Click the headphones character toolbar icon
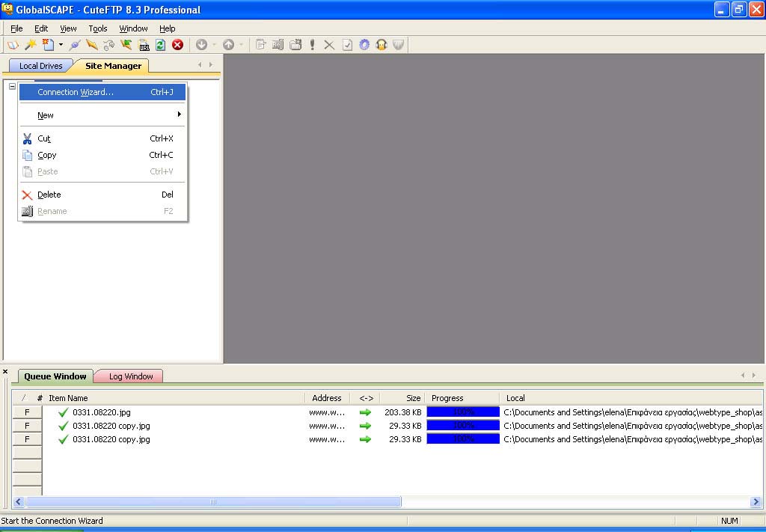Image resolution: width=766 pixels, height=532 pixels. click(x=382, y=45)
